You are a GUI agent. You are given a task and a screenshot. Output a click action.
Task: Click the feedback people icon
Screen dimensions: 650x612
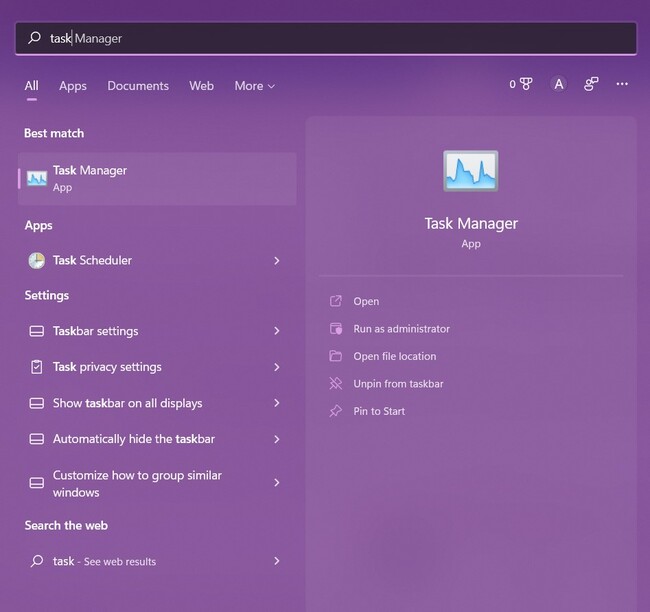[x=591, y=84]
